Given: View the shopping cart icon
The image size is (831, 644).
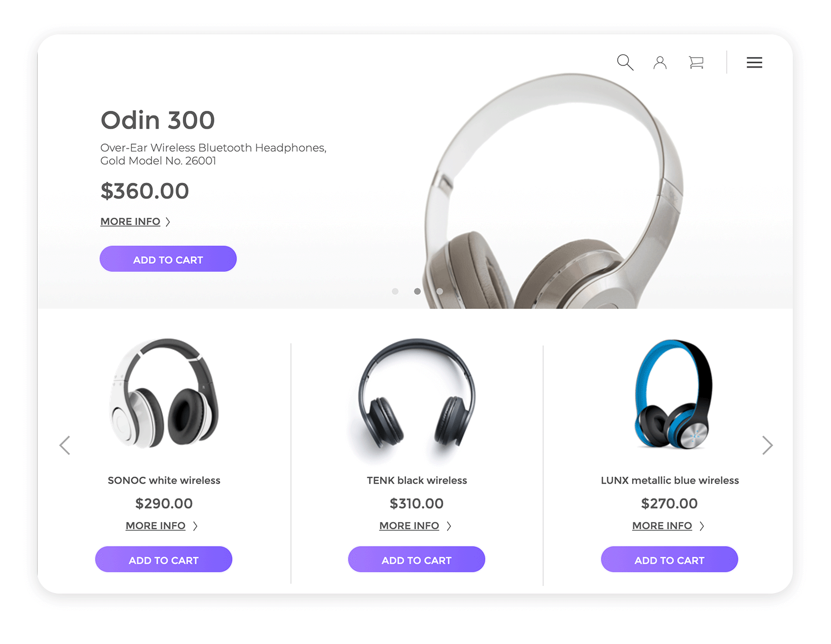Looking at the screenshot, I should [x=696, y=63].
